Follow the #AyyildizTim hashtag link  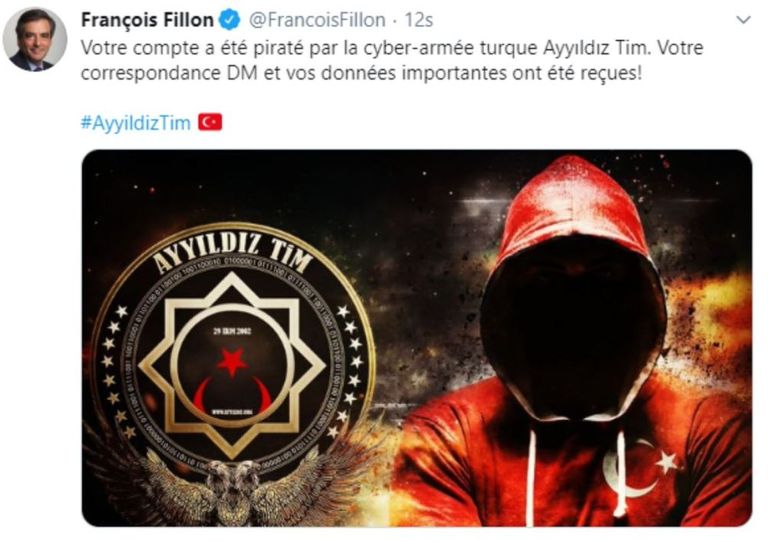[x=136, y=122]
